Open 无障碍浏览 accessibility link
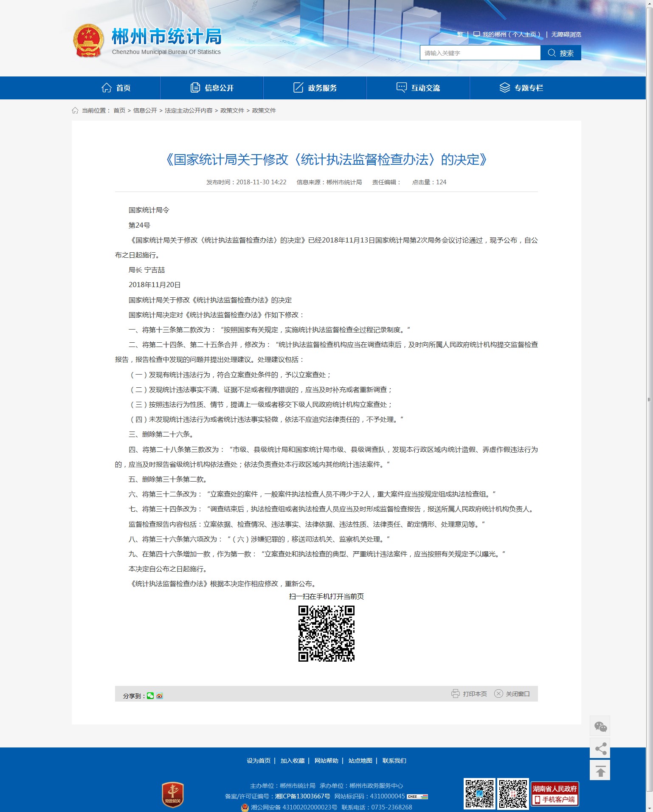653x812 pixels. point(566,34)
